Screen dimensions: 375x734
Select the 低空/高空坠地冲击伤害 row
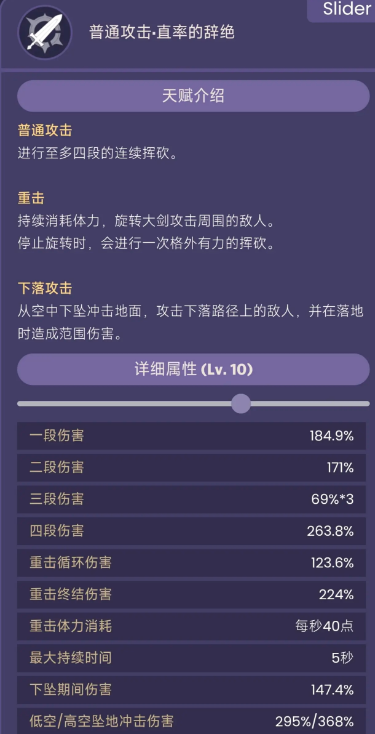191,721
